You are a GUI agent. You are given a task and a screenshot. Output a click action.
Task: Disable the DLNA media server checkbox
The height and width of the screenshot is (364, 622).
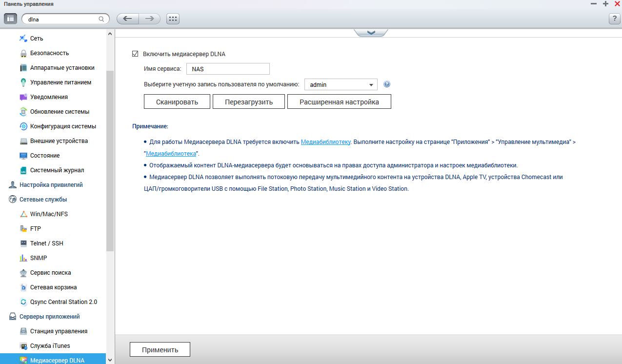pyautogui.click(x=135, y=54)
